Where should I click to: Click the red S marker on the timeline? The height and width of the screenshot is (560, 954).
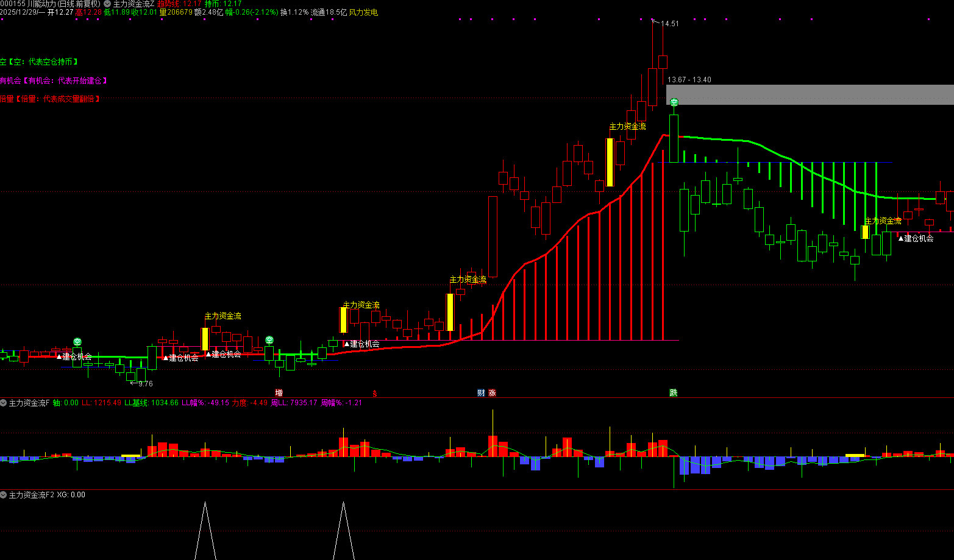click(375, 394)
